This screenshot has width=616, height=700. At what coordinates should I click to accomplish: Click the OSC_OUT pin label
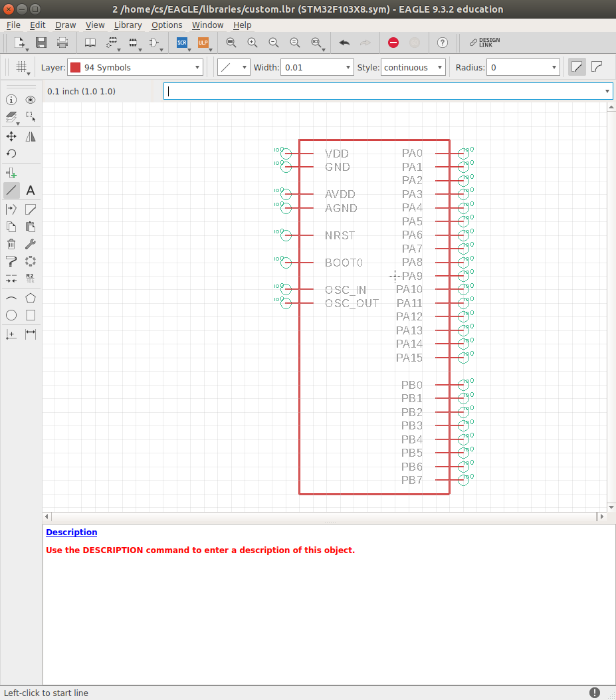point(352,303)
